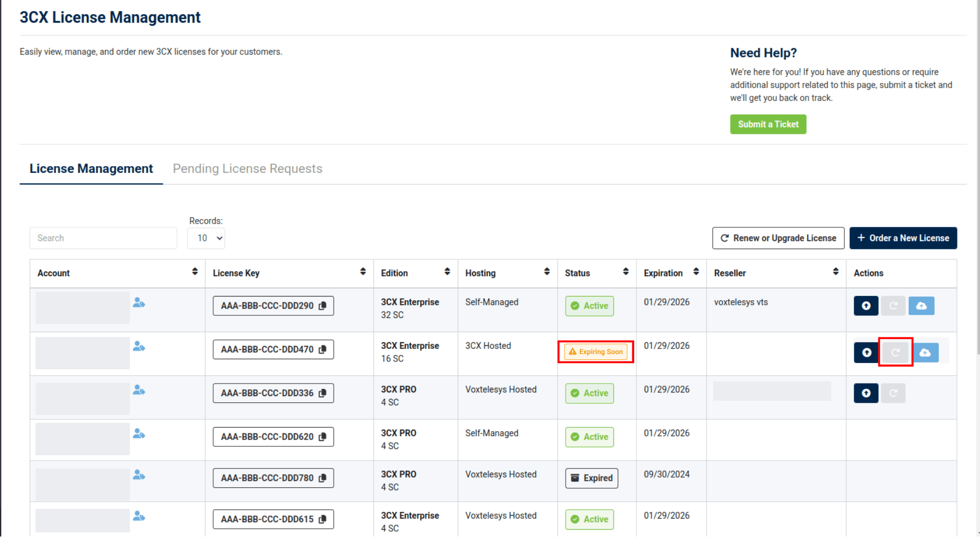This screenshot has height=537, width=980.
Task: Click Self-Managed hosting in DDD620 row
Action: click(492, 433)
